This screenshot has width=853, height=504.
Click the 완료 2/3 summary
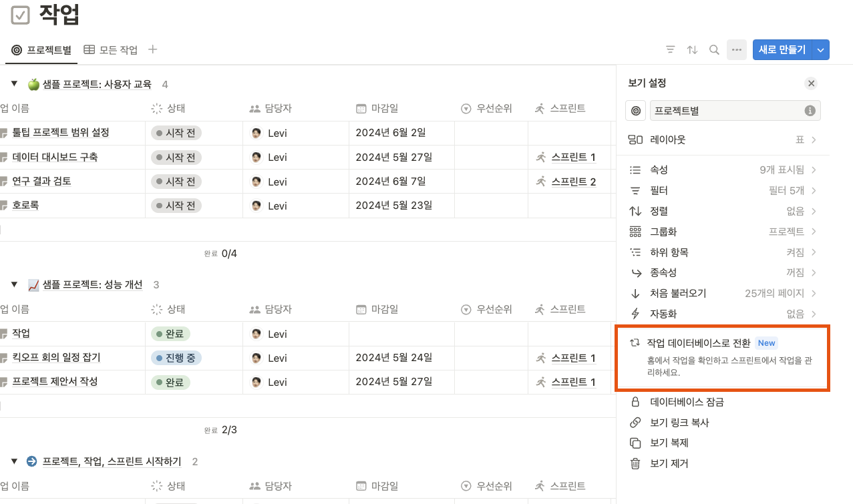click(220, 431)
